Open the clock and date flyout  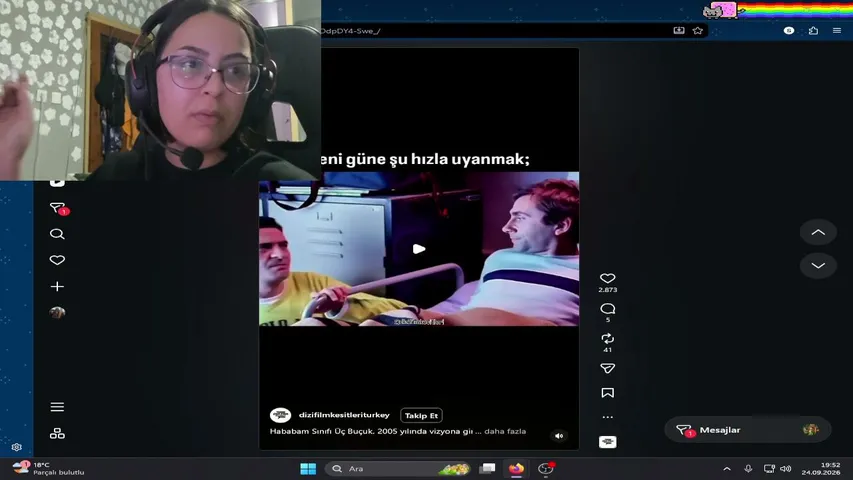point(820,469)
